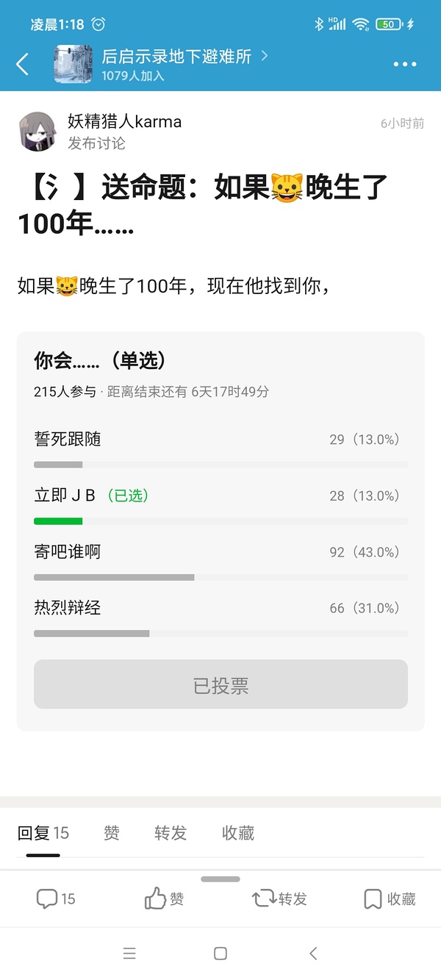Open the three-dot more options menu

pos(405,64)
